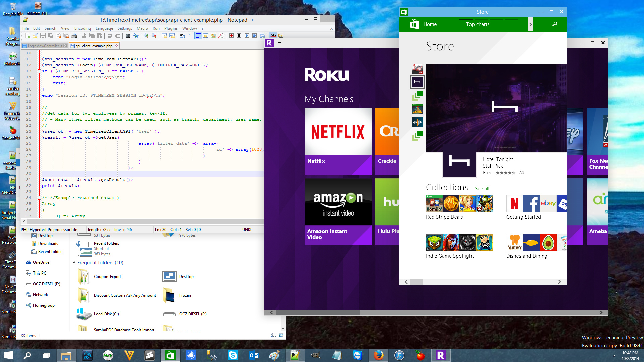Open search in the Store app
The width and height of the screenshot is (644, 362).
click(554, 24)
